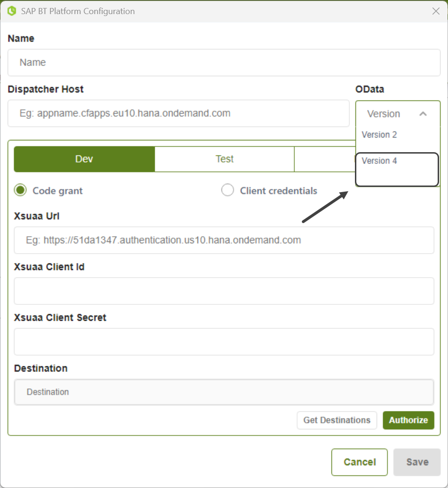Click the green Authorize button
This screenshot has width=448, height=488.
[408, 420]
